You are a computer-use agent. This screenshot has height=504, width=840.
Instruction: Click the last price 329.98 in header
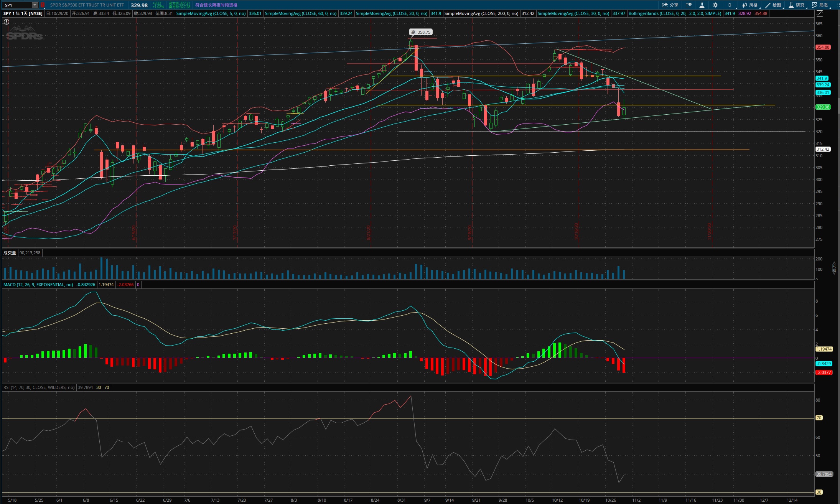pyautogui.click(x=139, y=5)
